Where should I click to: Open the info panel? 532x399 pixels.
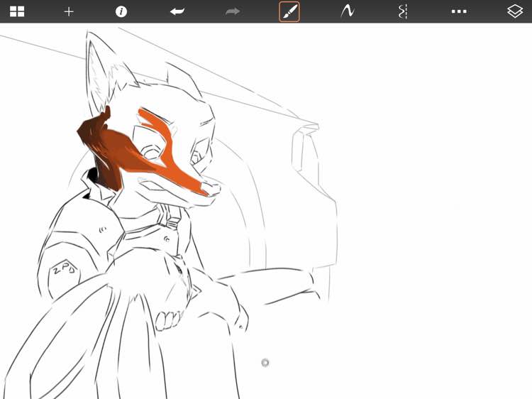pos(121,11)
